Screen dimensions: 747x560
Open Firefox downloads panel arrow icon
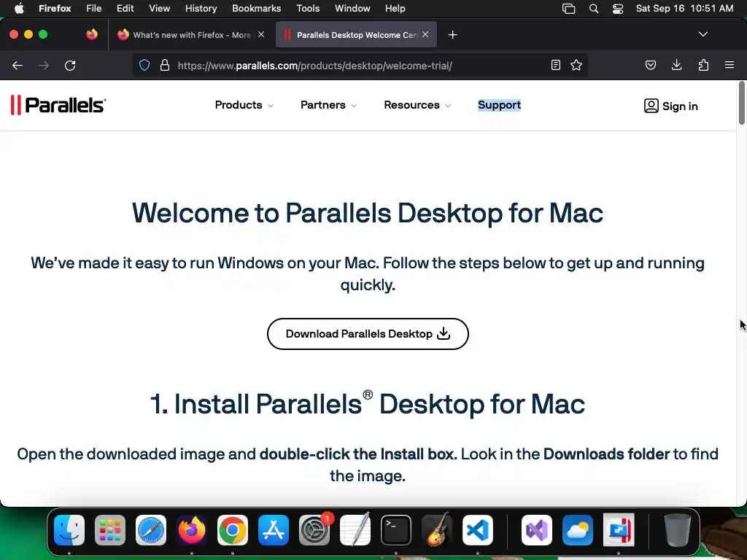(676, 65)
